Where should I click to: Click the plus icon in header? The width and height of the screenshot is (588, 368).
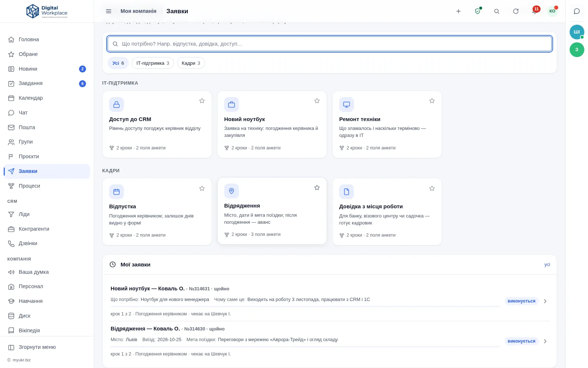458,11
